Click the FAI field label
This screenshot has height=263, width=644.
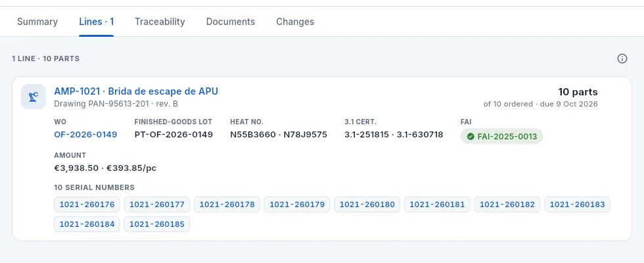(466, 122)
